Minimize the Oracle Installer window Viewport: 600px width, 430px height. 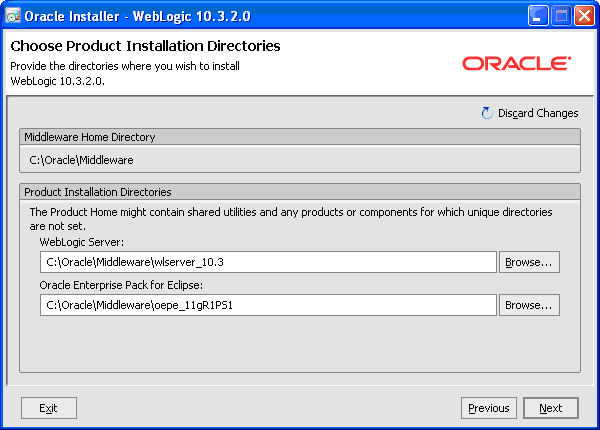pos(538,16)
